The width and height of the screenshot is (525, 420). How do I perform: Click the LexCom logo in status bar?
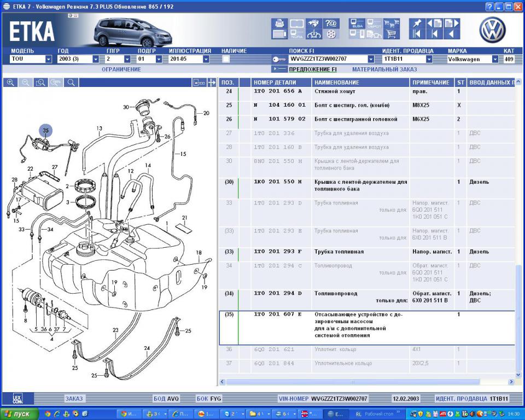[x=17, y=399]
